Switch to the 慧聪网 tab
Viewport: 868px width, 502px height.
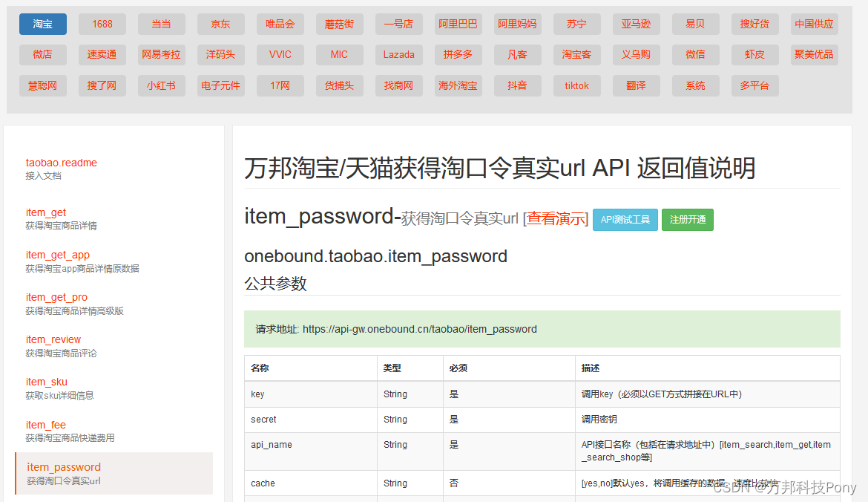click(x=42, y=85)
